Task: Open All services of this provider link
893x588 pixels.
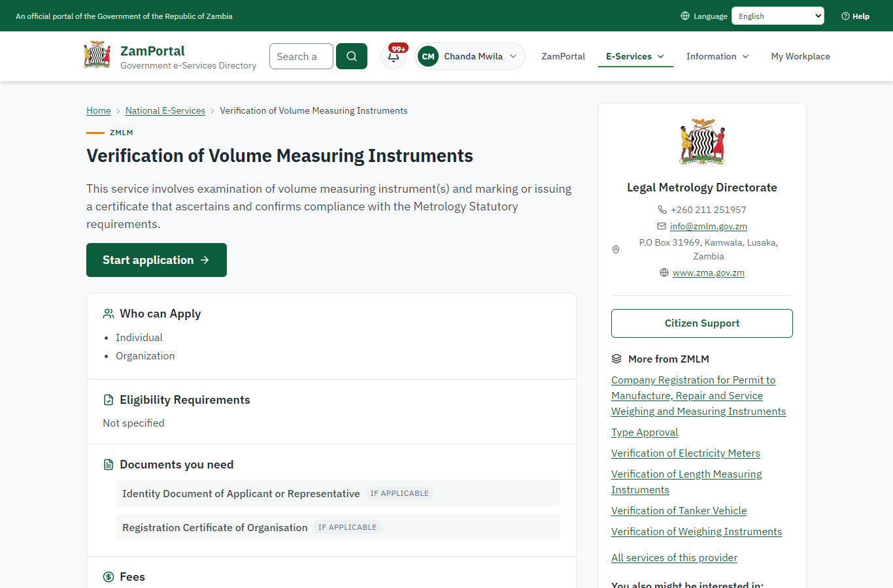Action: [x=675, y=557]
